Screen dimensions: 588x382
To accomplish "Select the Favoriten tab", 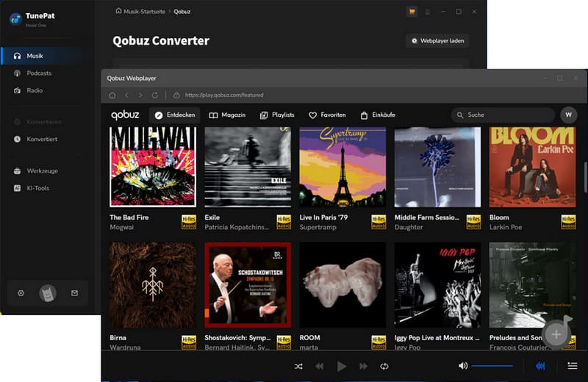I will click(327, 115).
